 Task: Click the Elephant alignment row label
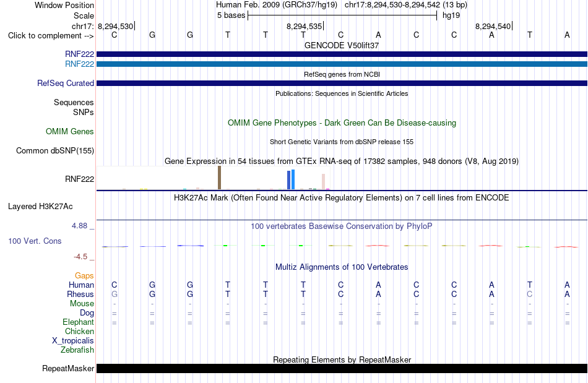pos(78,322)
